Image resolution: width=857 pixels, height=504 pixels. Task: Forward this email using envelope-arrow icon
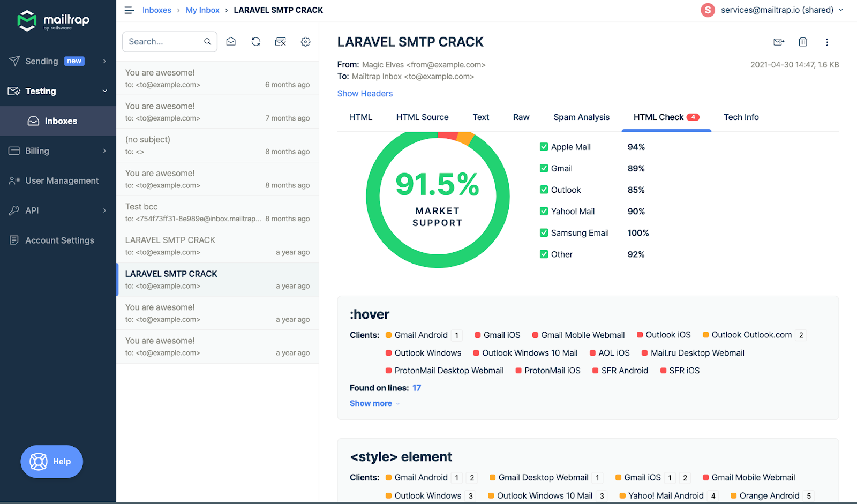pyautogui.click(x=779, y=42)
